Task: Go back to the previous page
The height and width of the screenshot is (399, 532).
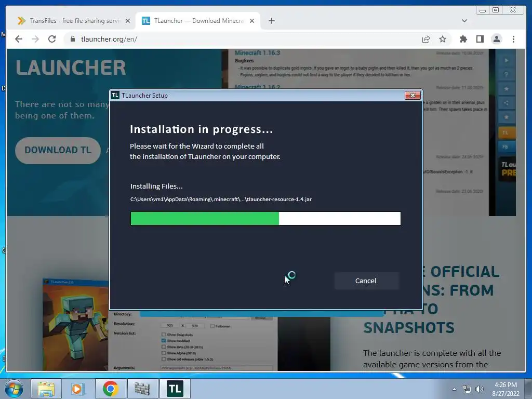Action: 19,39
